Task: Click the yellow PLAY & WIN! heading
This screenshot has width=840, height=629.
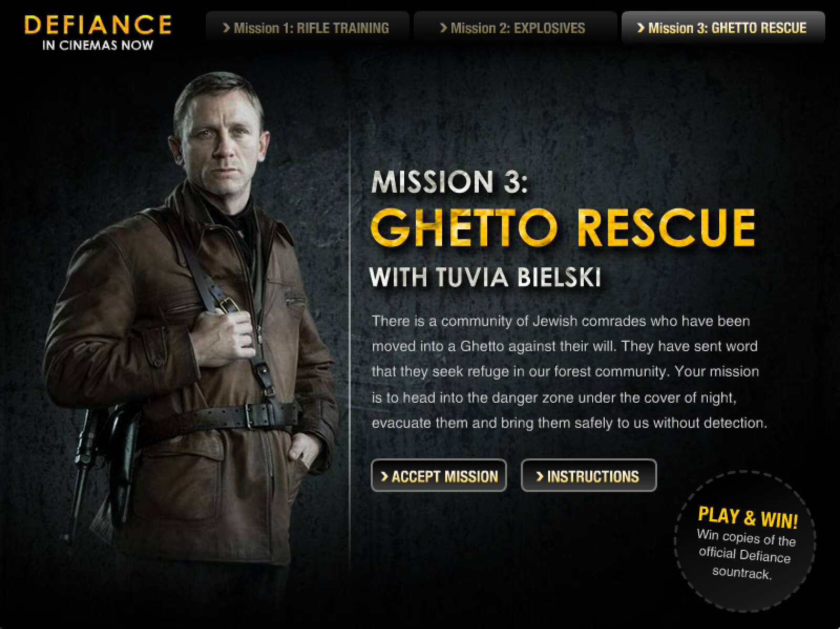Action: pos(748,518)
